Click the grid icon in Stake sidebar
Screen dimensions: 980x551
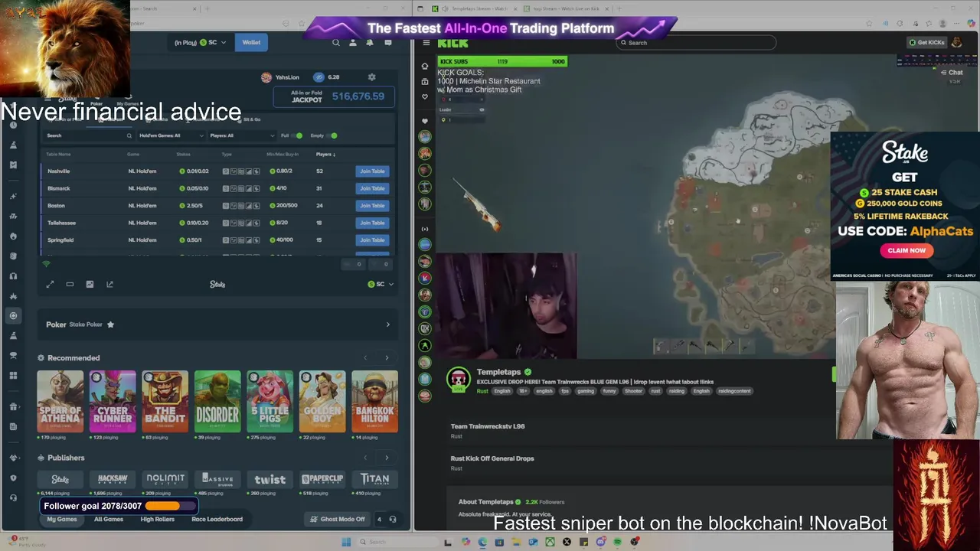(13, 375)
